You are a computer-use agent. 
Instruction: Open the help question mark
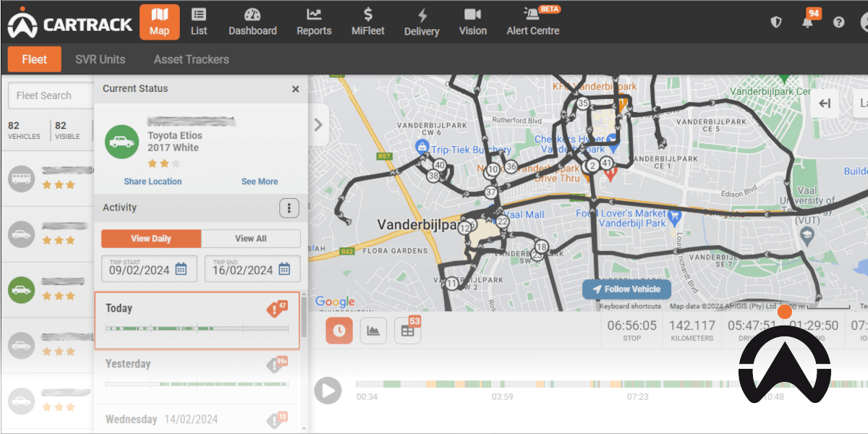pyautogui.click(x=838, y=22)
